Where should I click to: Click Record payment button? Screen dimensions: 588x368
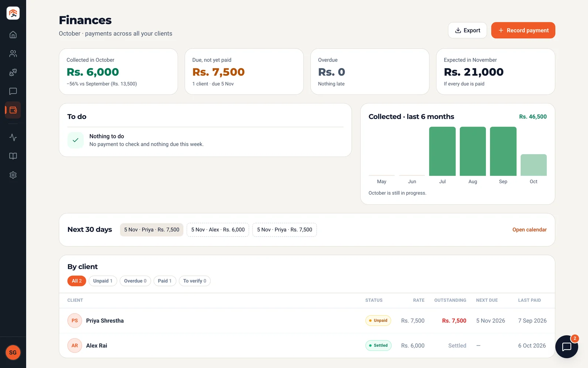click(x=523, y=30)
